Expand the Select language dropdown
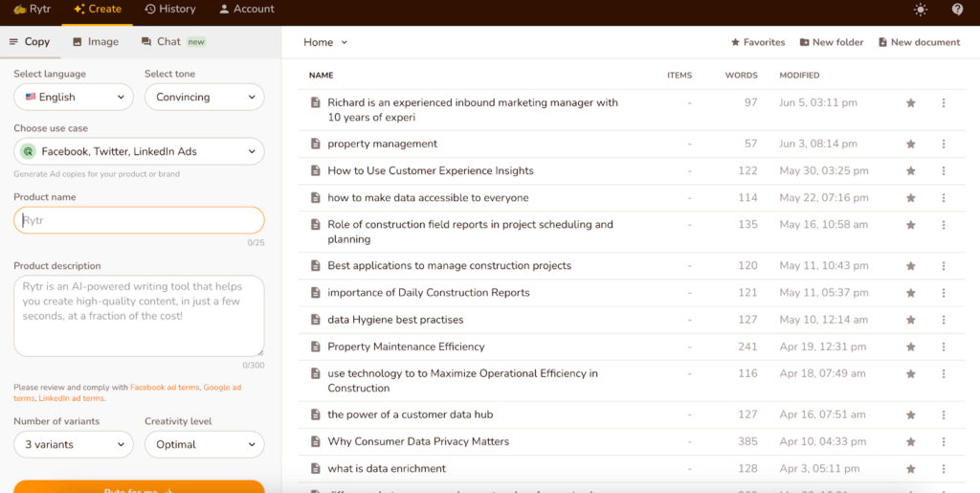Screen dimensions: 980x493 pyautogui.click(x=74, y=97)
